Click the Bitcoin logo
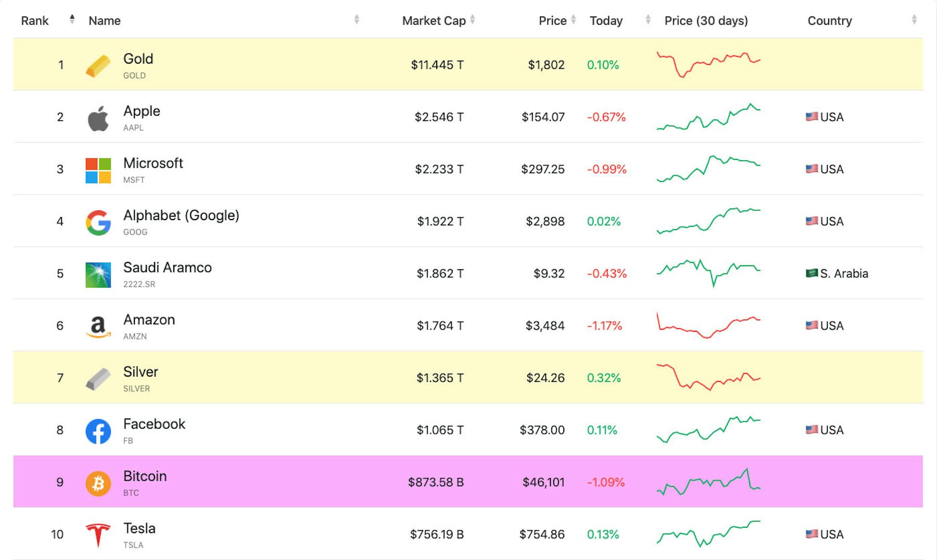Viewport: 937px width, 560px height. [98, 482]
